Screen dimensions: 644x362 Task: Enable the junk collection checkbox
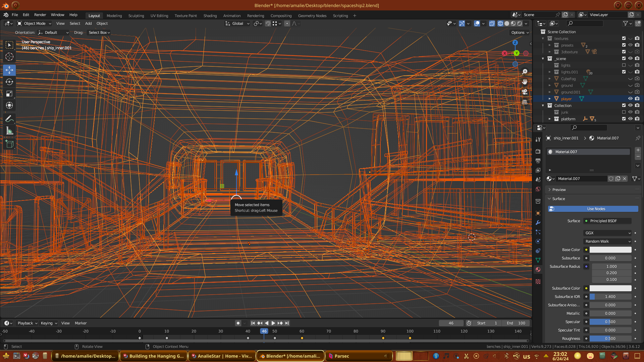[624, 112]
